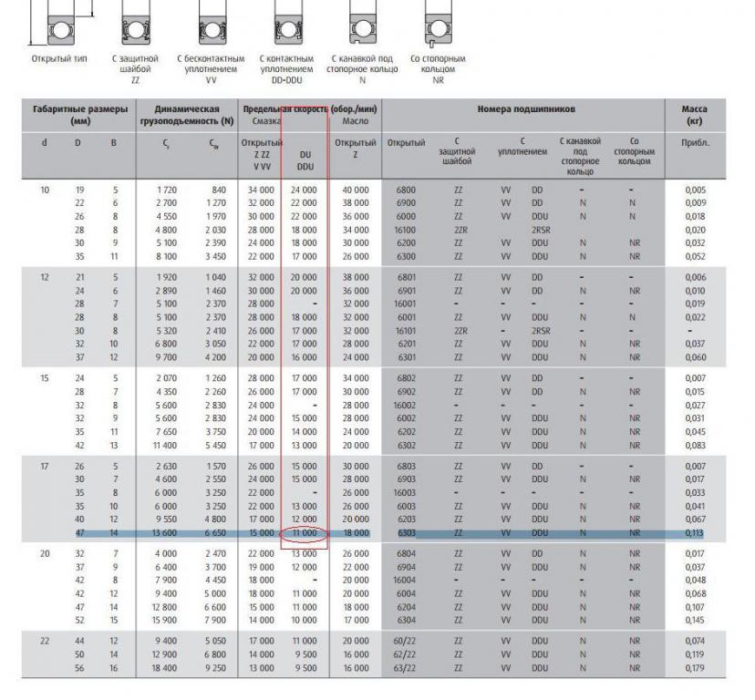Click the mass value 0,005

coord(696,190)
